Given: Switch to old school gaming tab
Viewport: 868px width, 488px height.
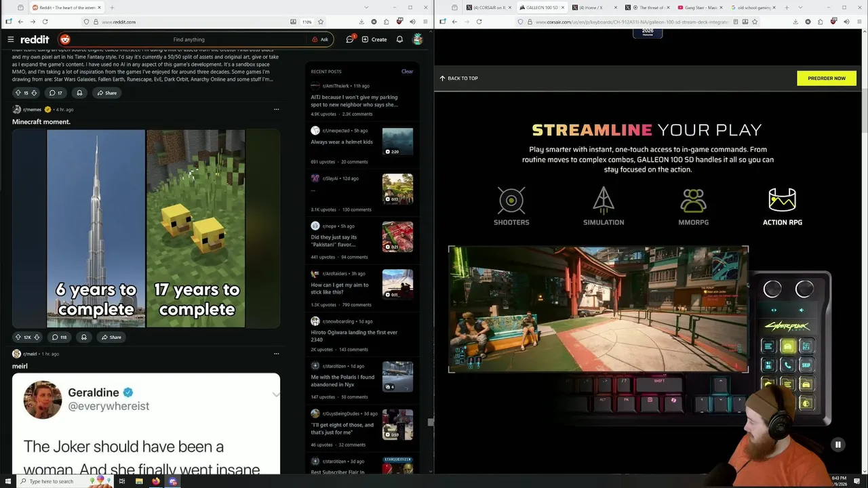Looking at the screenshot, I should [752, 7].
